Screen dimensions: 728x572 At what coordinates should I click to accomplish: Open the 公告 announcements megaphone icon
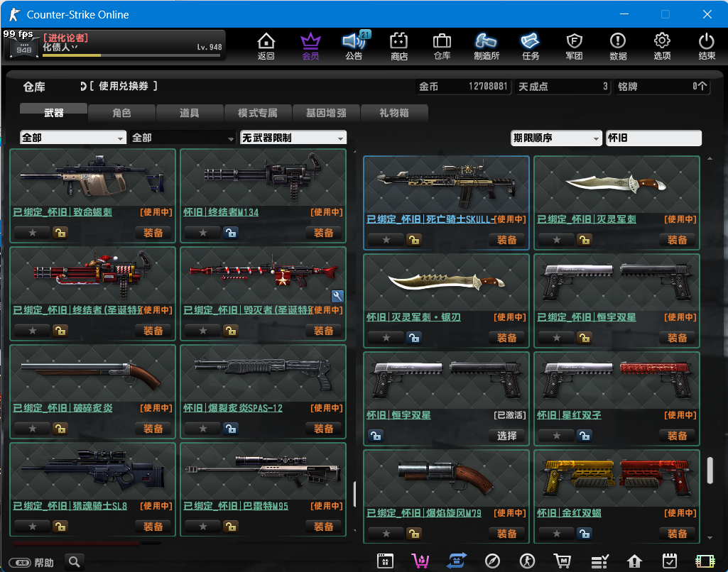click(x=354, y=46)
